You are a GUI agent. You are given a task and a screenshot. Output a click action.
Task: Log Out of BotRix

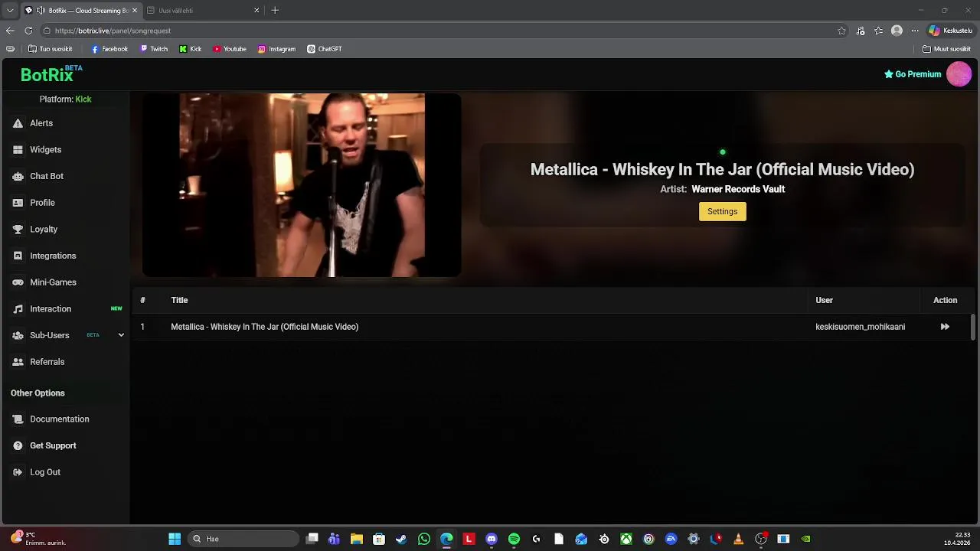click(x=44, y=472)
